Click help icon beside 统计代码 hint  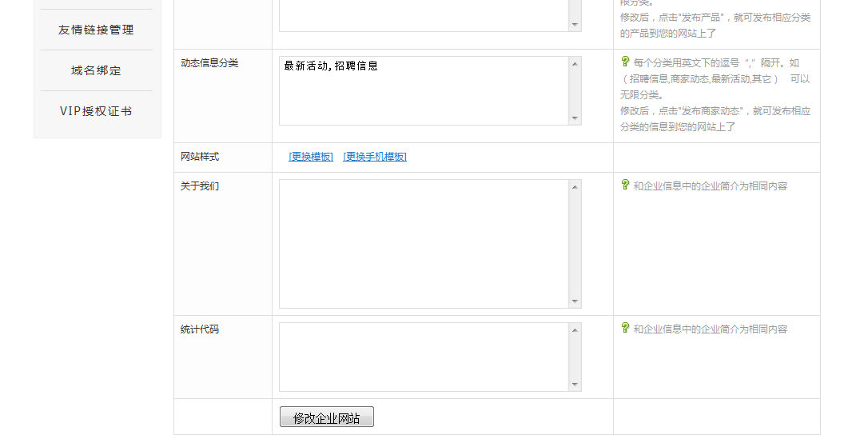click(625, 328)
